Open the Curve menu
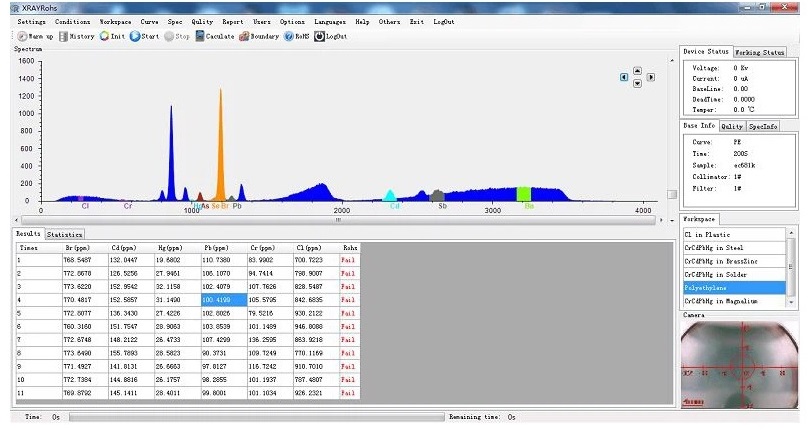The image size is (808, 430). [149, 21]
